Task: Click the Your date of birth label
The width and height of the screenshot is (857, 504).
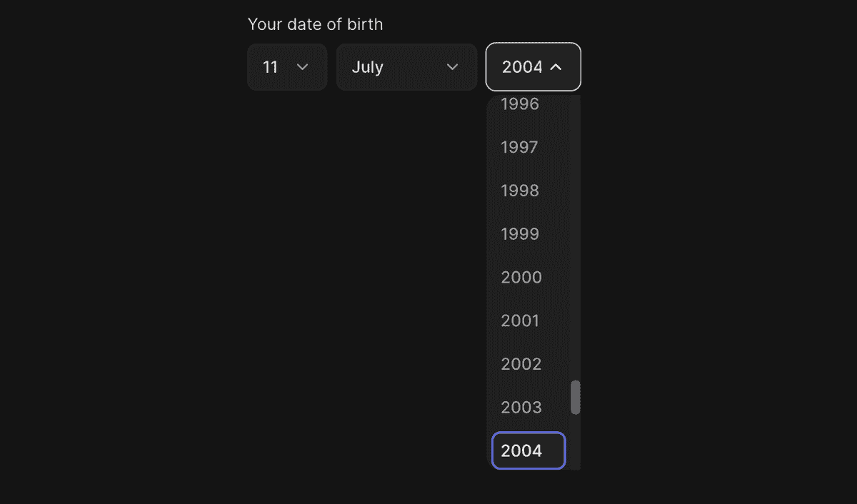Action: [315, 24]
